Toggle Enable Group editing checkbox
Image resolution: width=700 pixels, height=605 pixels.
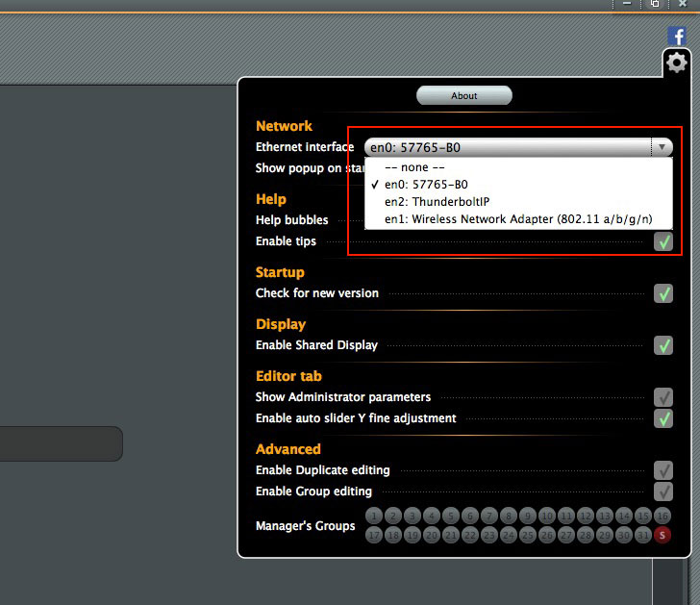(x=663, y=492)
